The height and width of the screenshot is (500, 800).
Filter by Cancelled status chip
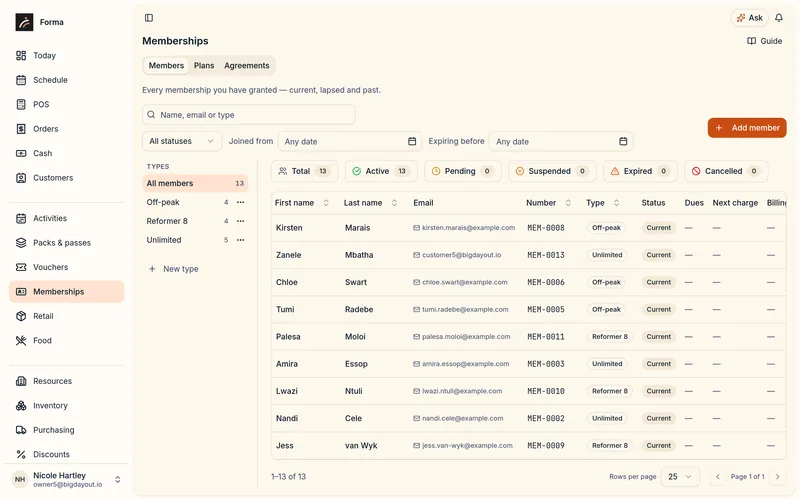[726, 171]
